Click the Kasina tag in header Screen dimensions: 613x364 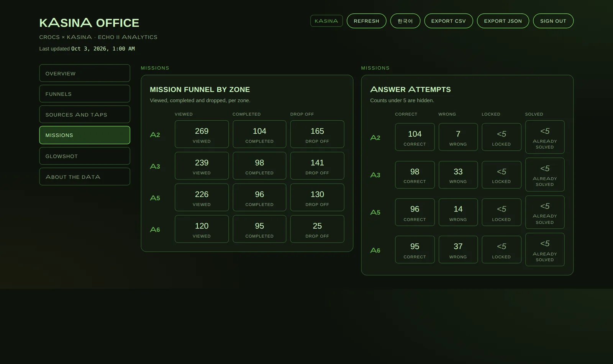tap(326, 21)
